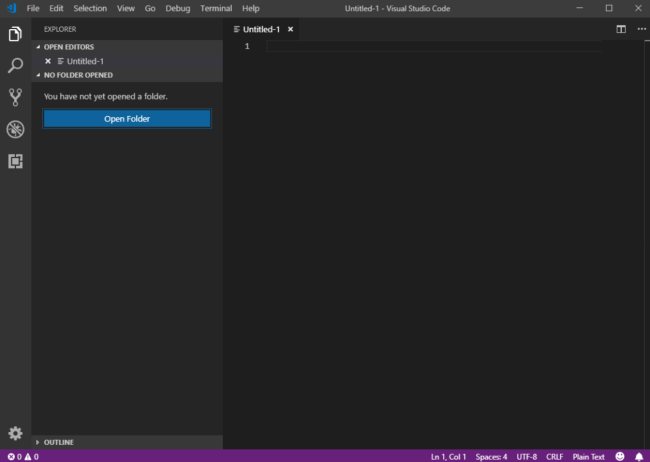Open the Terminal menu
The height and width of the screenshot is (462, 650).
tap(216, 8)
